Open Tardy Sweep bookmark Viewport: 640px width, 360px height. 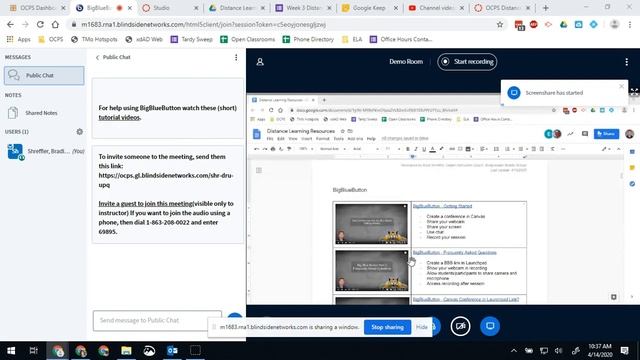191,39
